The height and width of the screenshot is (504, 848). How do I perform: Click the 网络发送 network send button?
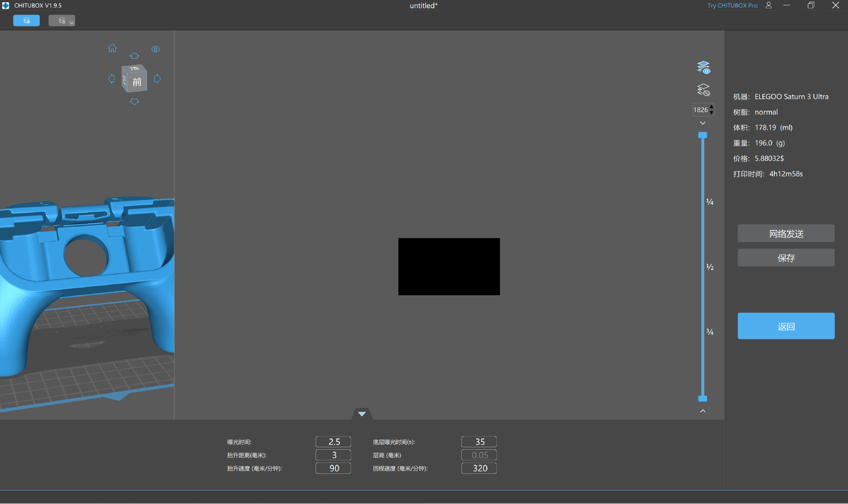786,233
